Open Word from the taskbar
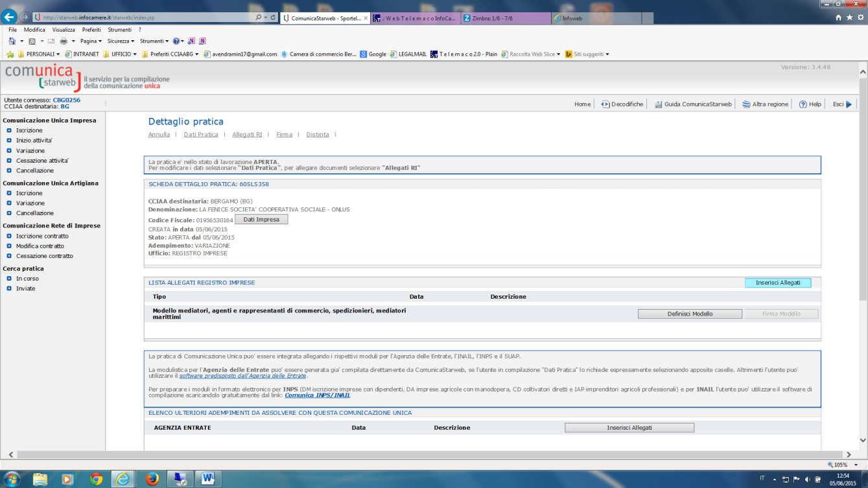Viewport: 868px width, 488px height. click(x=208, y=479)
